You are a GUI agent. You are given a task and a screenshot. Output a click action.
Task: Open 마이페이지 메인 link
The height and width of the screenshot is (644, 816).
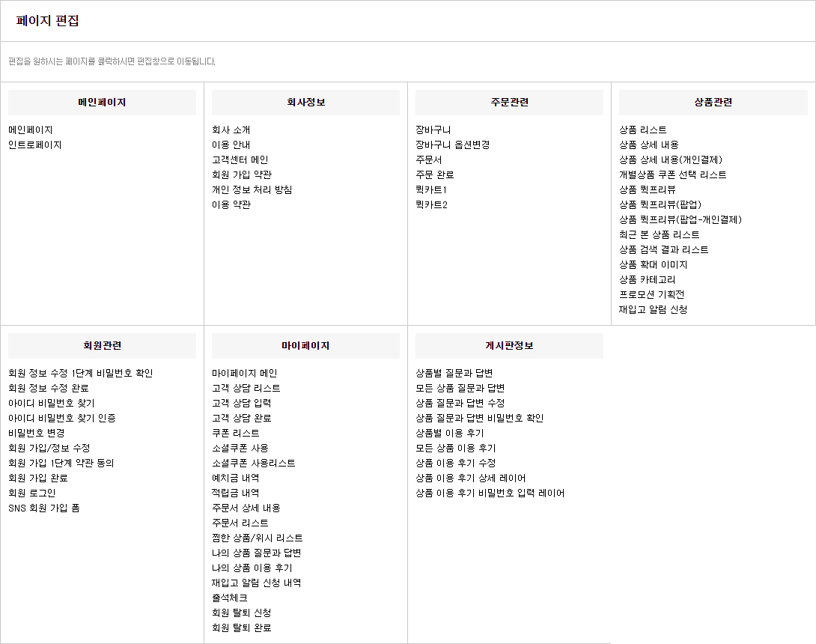pos(245,373)
